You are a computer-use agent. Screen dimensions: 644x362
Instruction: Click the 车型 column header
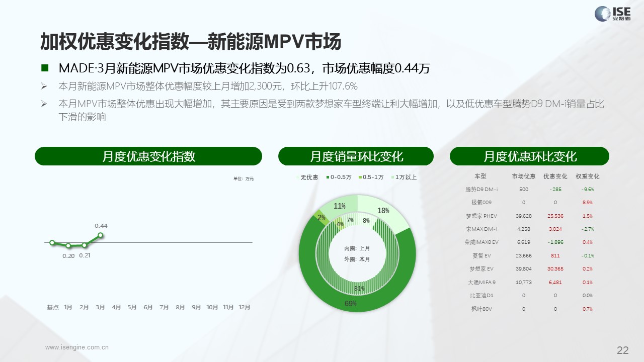tap(480, 176)
